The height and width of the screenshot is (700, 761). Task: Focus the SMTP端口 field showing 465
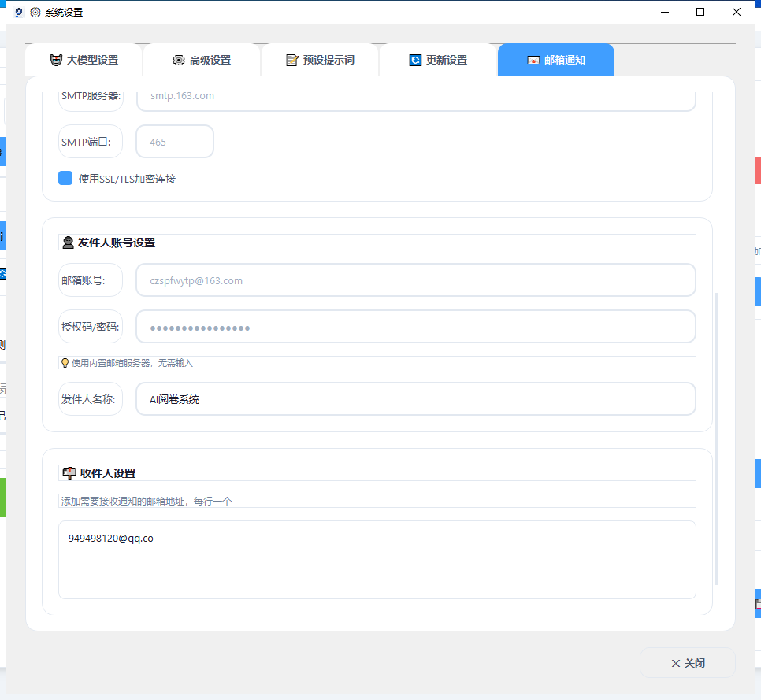175,142
